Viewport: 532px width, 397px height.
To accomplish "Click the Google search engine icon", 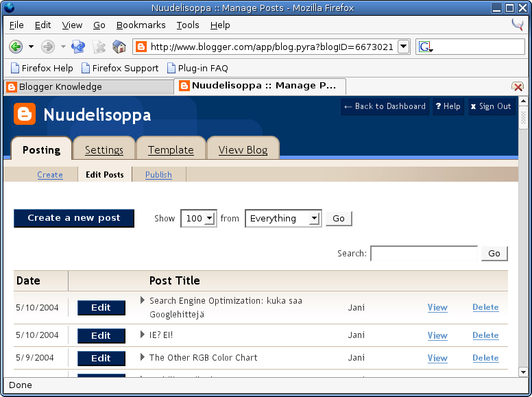I will coord(426,47).
